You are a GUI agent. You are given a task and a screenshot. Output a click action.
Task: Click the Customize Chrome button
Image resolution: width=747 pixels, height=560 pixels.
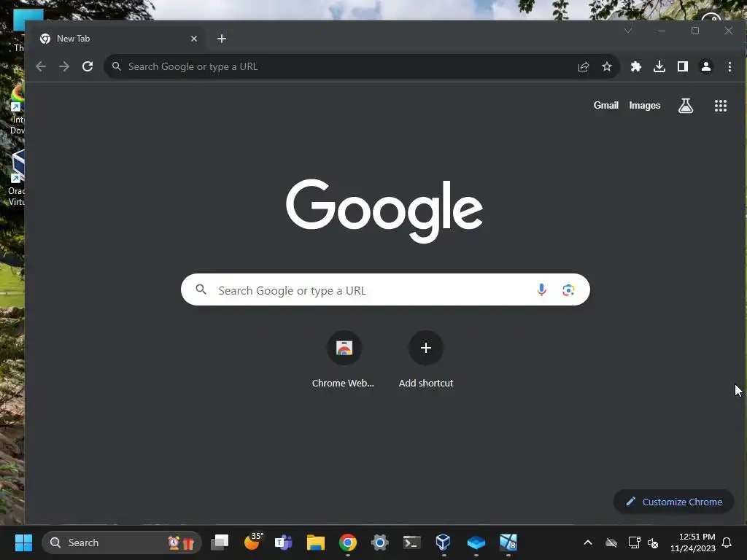pos(673,502)
